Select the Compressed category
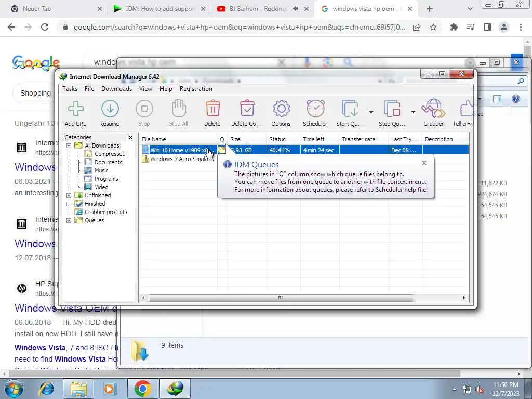The image size is (532, 399). 110,154
